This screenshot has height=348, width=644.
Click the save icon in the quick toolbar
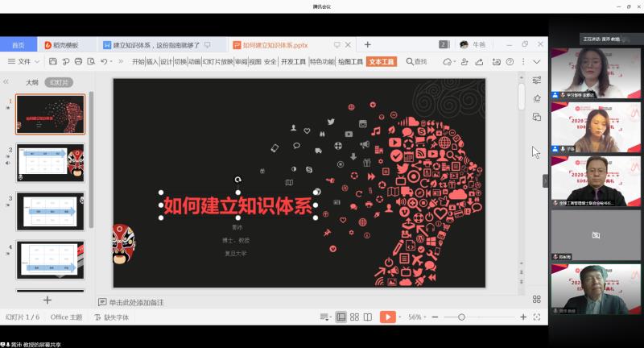(53, 62)
